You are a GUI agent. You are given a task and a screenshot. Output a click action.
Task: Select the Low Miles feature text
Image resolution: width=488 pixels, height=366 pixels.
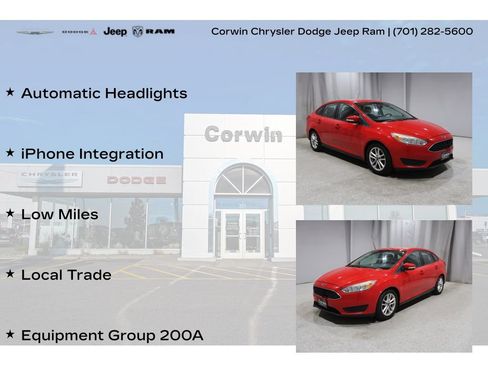pyautogui.click(x=60, y=214)
